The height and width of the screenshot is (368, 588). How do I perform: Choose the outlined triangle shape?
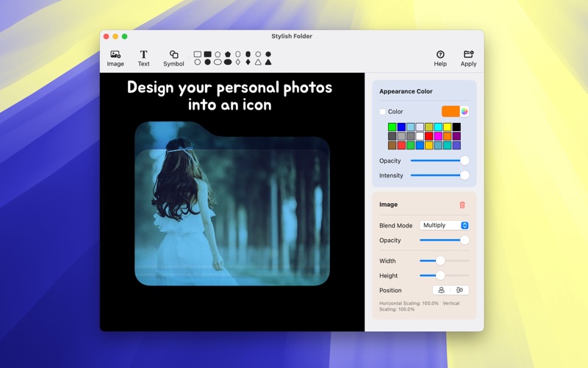pyautogui.click(x=258, y=63)
